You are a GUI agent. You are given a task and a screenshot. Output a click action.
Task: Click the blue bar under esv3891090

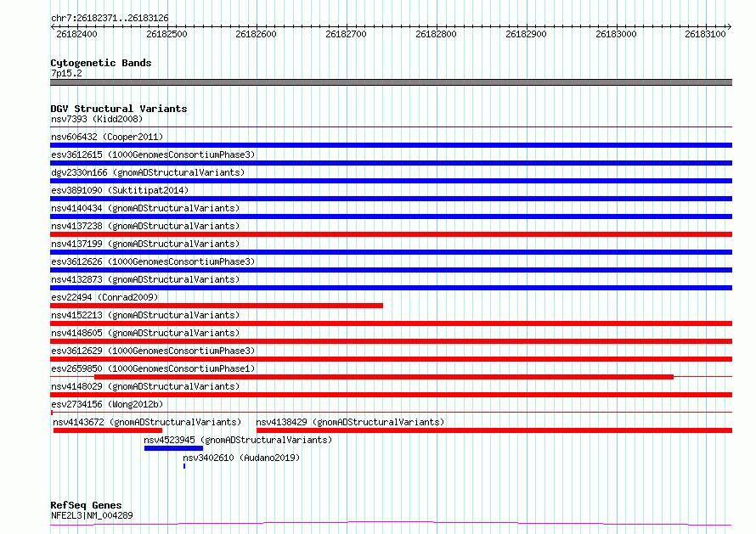pyautogui.click(x=391, y=199)
